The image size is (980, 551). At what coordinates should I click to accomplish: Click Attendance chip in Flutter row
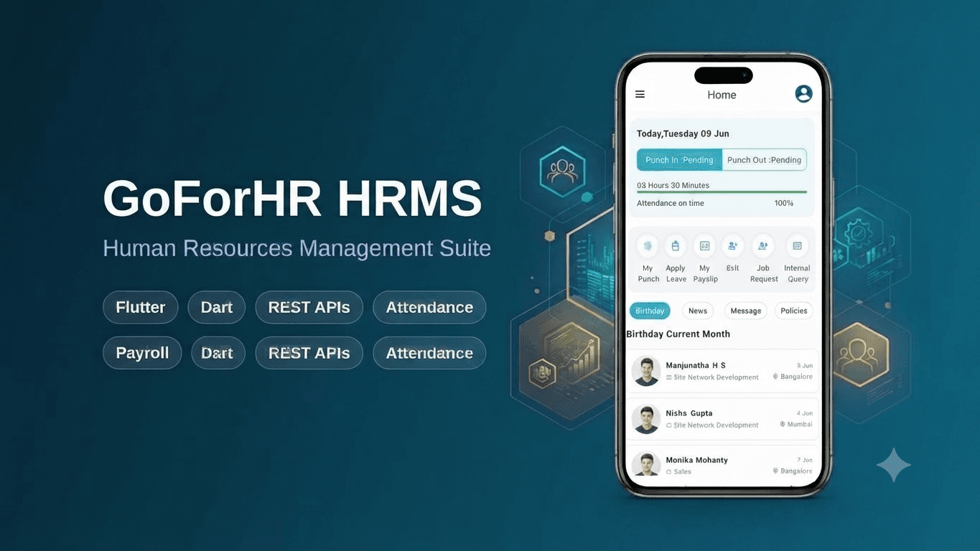429,307
